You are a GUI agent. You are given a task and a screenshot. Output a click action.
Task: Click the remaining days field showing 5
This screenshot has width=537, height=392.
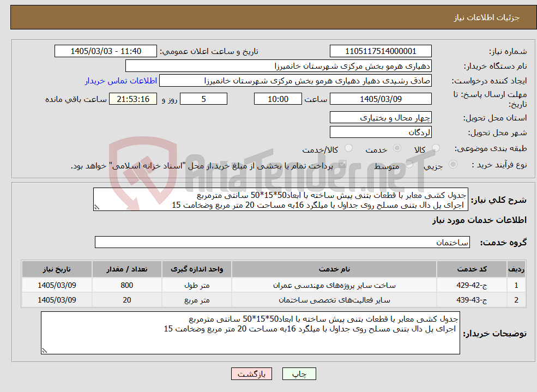(203, 99)
